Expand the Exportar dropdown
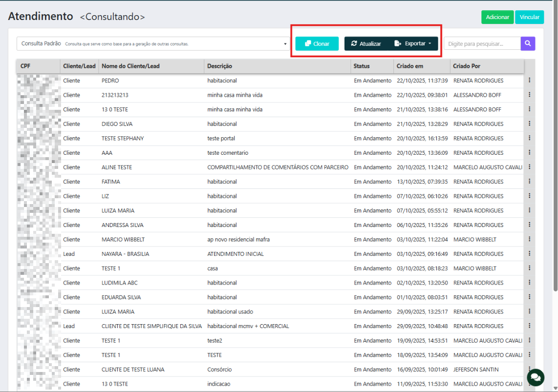This screenshot has width=558, height=392. (413, 43)
